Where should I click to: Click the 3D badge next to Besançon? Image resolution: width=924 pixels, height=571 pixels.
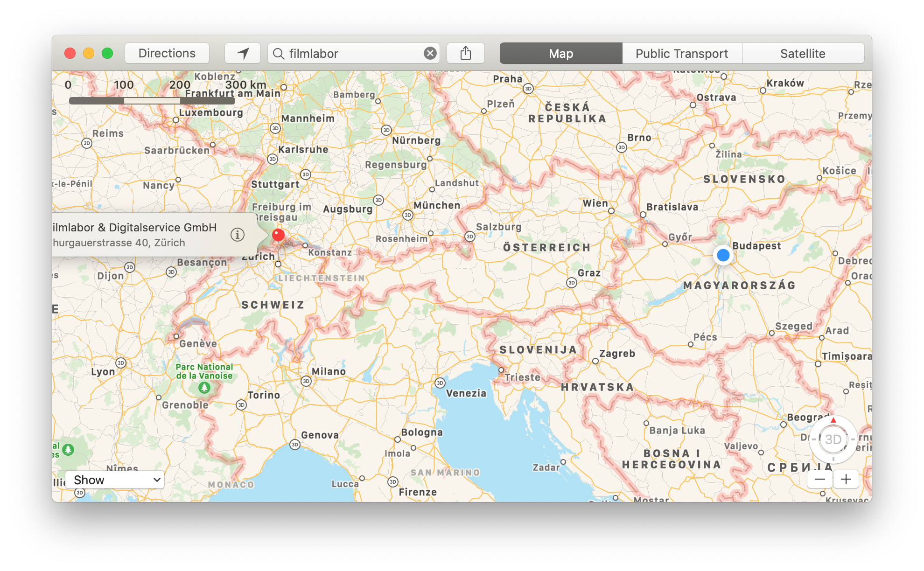click(x=171, y=272)
